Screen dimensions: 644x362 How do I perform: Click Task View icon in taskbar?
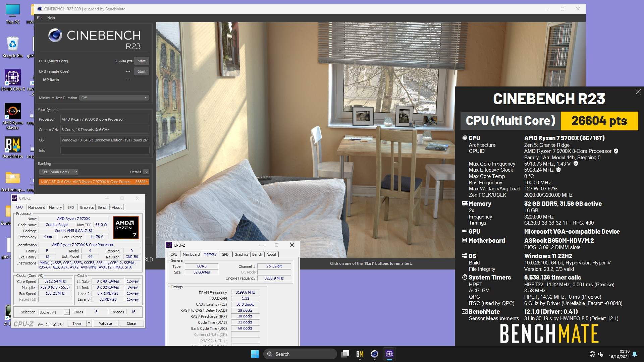coord(345,354)
